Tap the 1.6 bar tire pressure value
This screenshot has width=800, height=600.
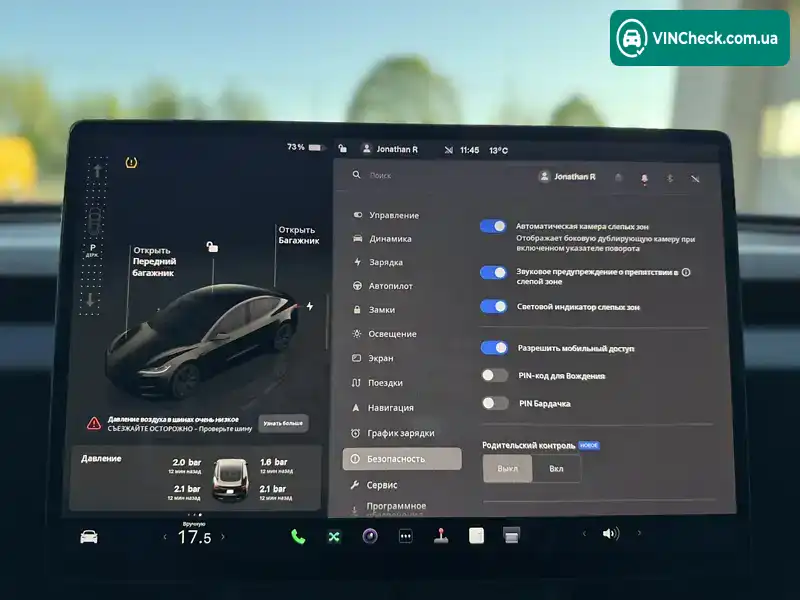(x=273, y=462)
